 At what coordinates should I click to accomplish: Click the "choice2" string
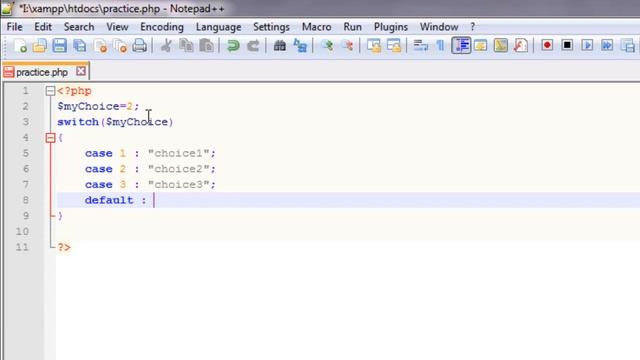point(179,169)
